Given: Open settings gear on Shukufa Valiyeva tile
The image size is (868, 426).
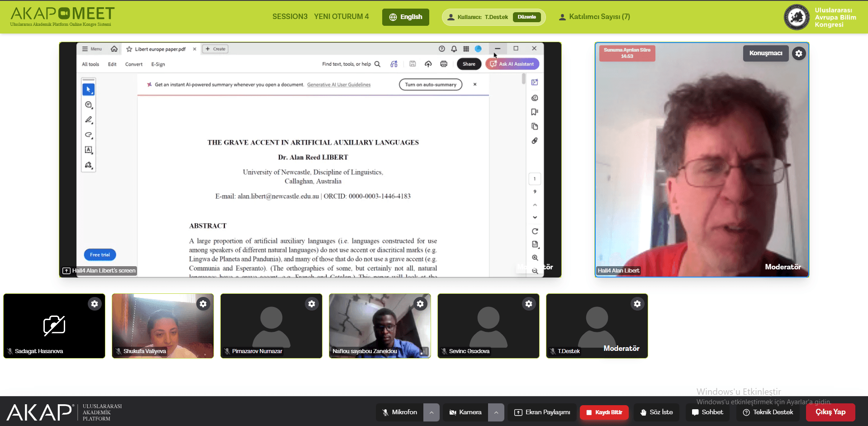Looking at the screenshot, I should [x=203, y=304].
